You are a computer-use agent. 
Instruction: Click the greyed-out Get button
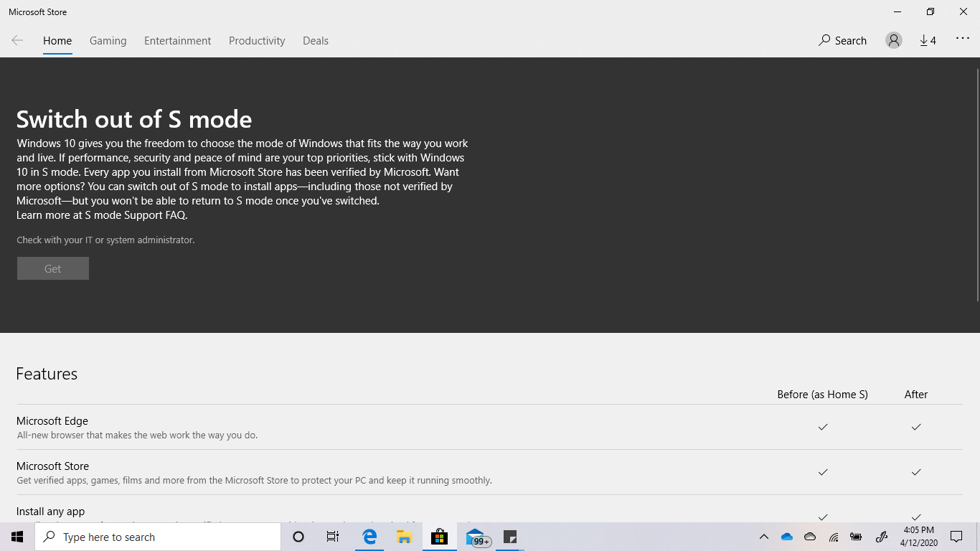click(53, 268)
